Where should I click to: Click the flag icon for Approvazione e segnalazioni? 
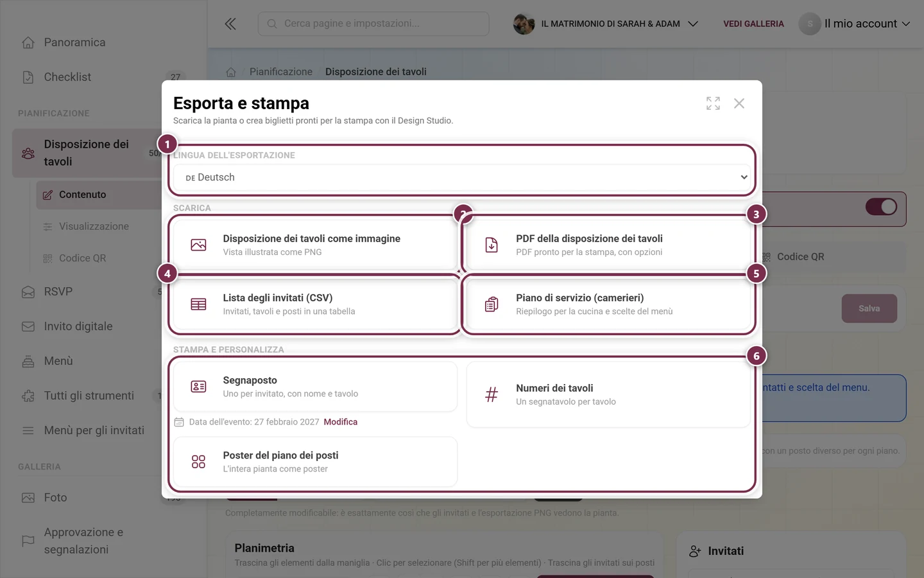click(x=28, y=541)
